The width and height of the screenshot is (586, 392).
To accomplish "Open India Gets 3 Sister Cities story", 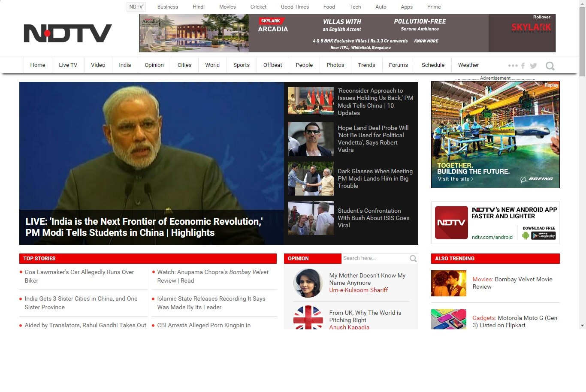I will click(81, 303).
